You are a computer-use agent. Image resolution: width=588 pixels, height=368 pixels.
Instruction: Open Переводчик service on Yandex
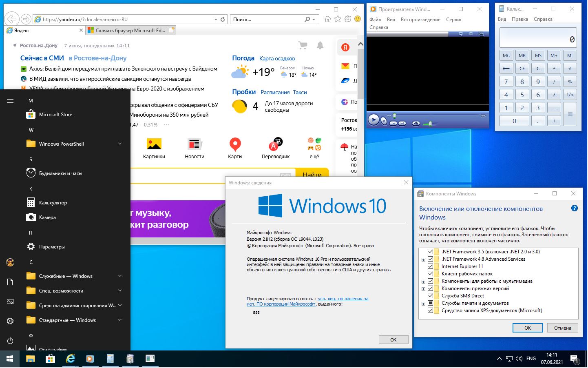tap(276, 149)
